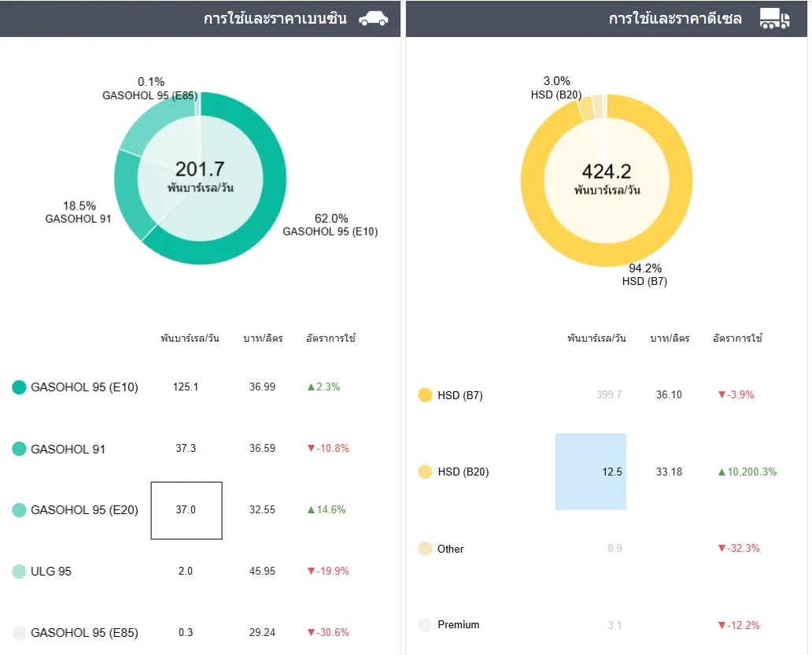The height and width of the screenshot is (655, 812).
Task: Click the truck icon in the diesel header
Action: pyautogui.click(x=775, y=18)
